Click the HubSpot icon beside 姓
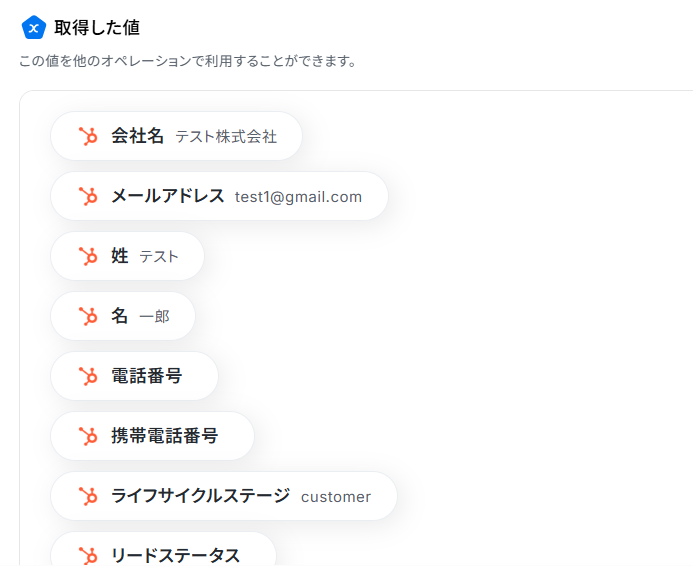The height and width of the screenshot is (566, 693). [x=88, y=256]
